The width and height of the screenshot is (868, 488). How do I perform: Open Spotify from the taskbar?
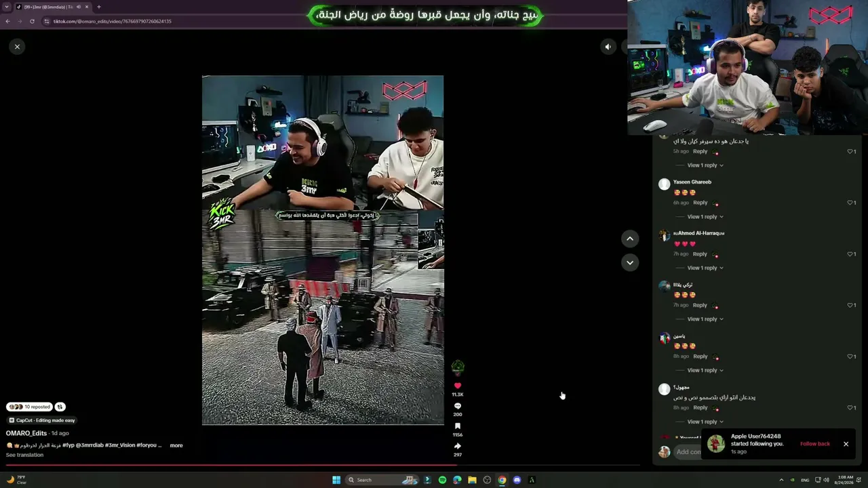442,480
